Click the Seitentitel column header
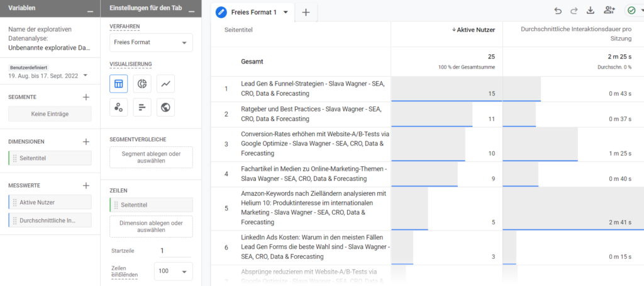 238,30
